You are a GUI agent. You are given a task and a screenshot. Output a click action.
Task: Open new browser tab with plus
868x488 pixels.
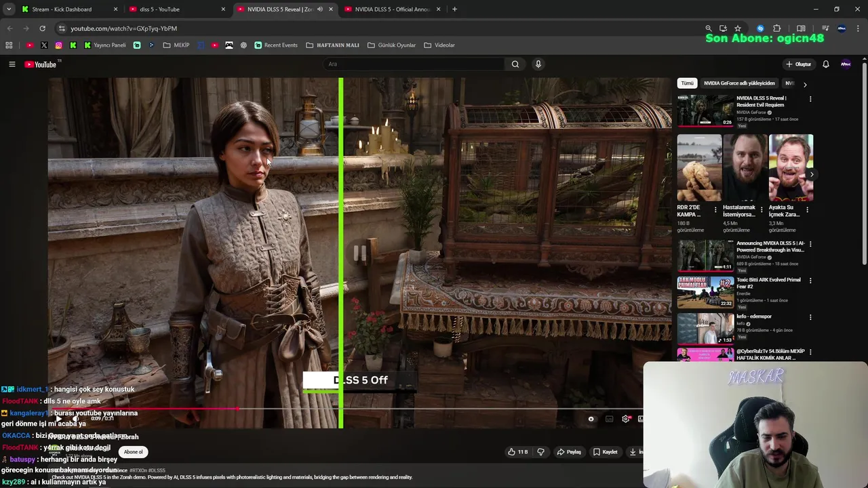[454, 9]
